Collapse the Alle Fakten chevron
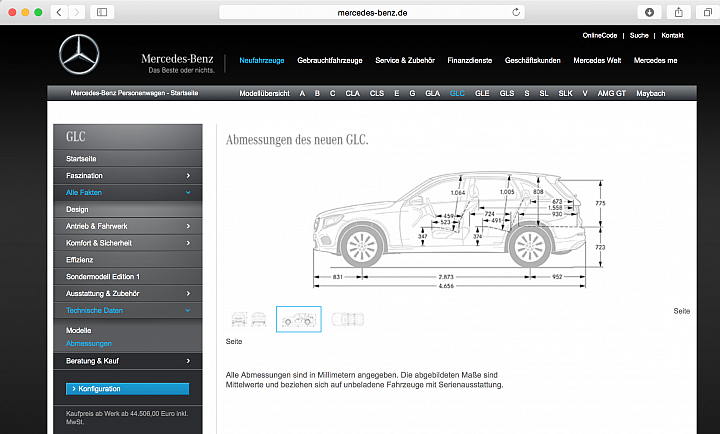The image size is (720, 434). pos(188,192)
